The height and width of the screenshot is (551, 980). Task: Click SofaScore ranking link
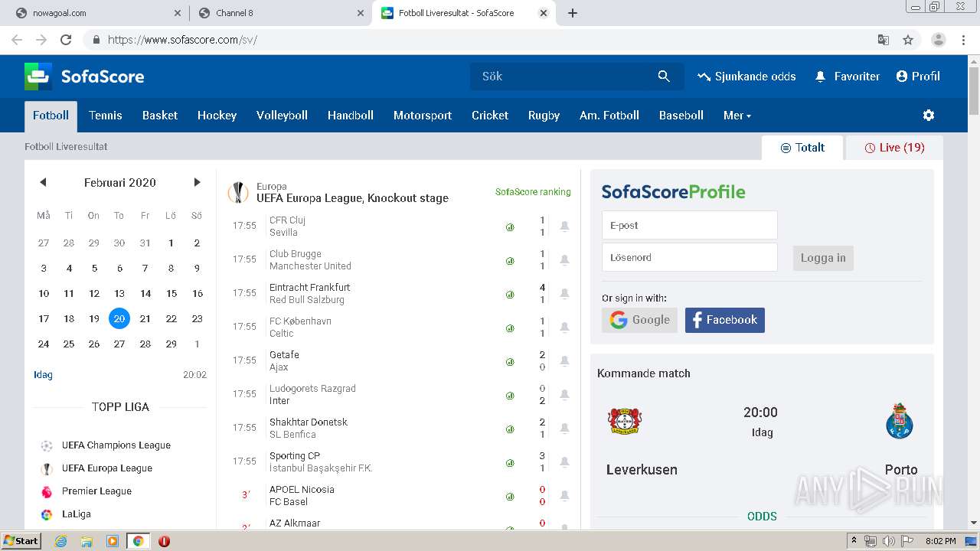533,192
